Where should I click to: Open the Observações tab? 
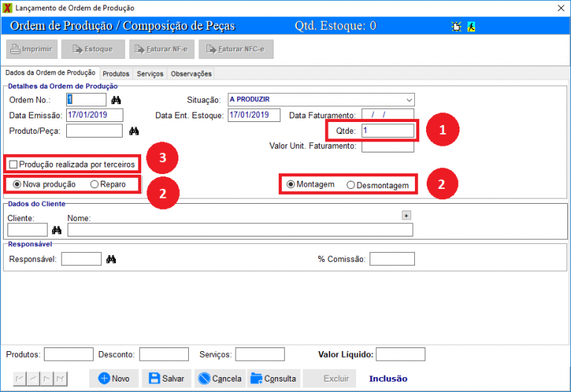click(191, 74)
